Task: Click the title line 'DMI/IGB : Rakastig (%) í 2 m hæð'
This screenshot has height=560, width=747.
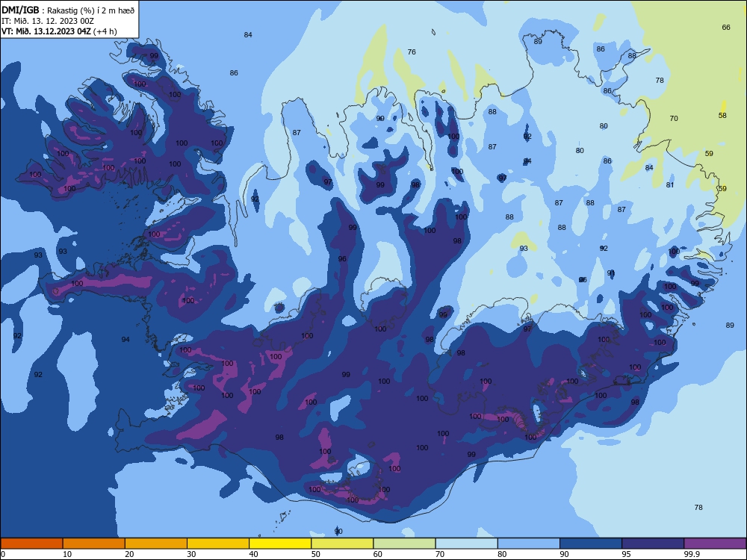Action: tap(68, 10)
